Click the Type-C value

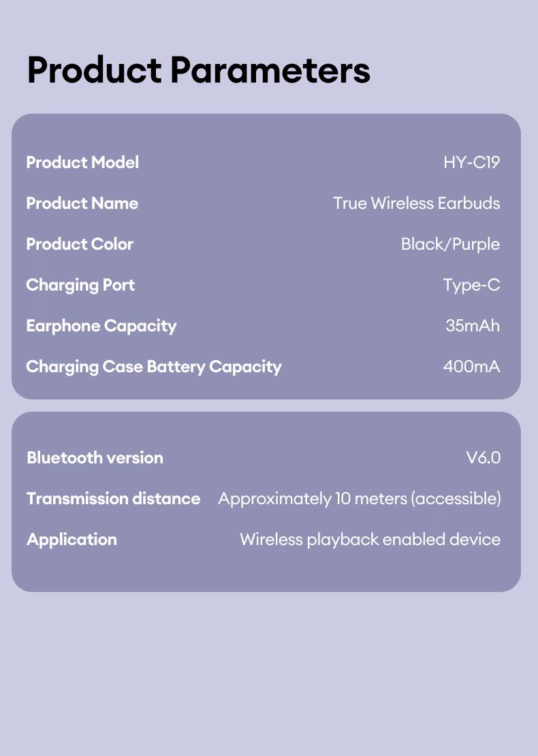tap(471, 285)
